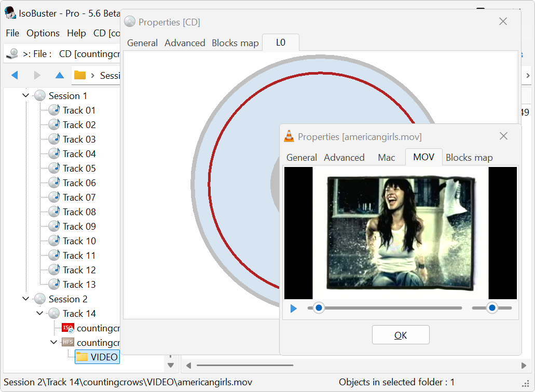Open the CD [co… menu
Screen dimensions: 535x392
(107, 33)
